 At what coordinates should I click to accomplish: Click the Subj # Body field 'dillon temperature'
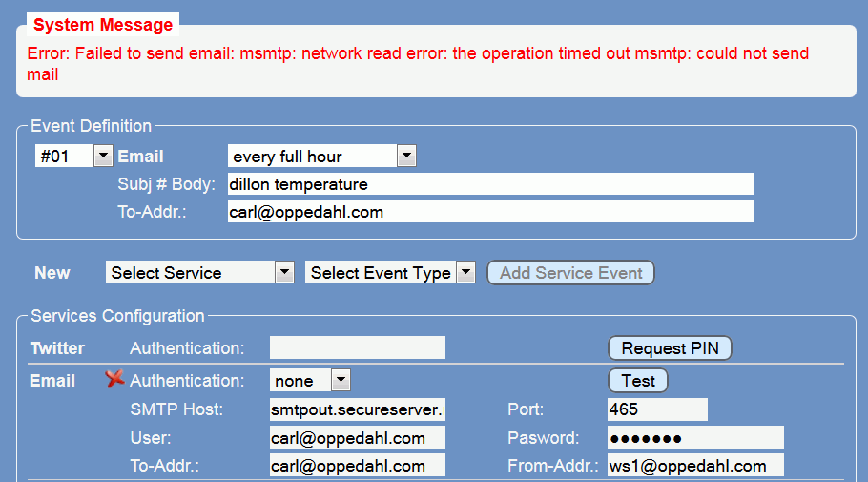tap(490, 184)
